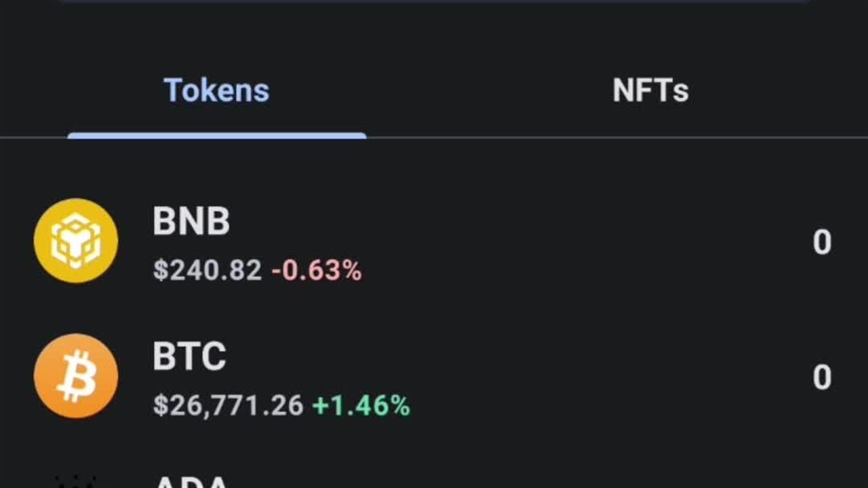The height and width of the screenshot is (488, 868).
Task: Click the card edge above the tabs
Action: (x=434, y=1)
